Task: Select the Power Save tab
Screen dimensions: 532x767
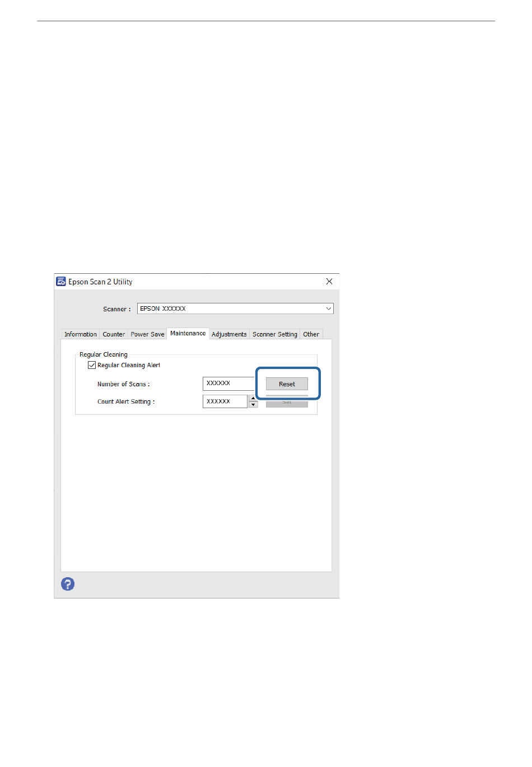Action: [147, 334]
